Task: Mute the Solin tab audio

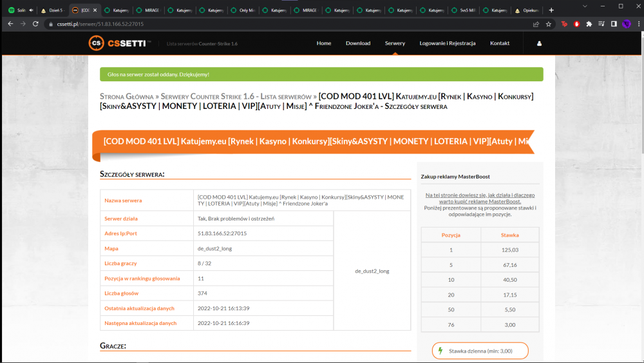Action: tap(31, 10)
